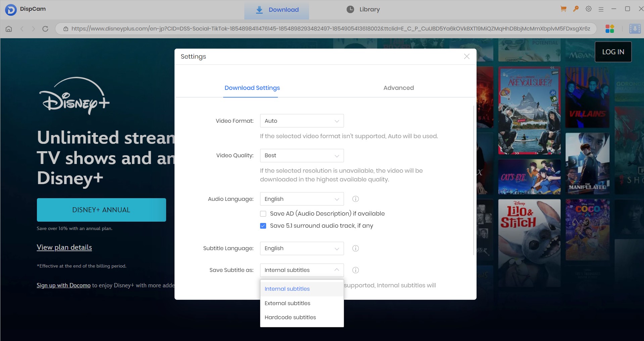Open the gear settings icon
Screen dimensions: 644x341
point(589,9)
